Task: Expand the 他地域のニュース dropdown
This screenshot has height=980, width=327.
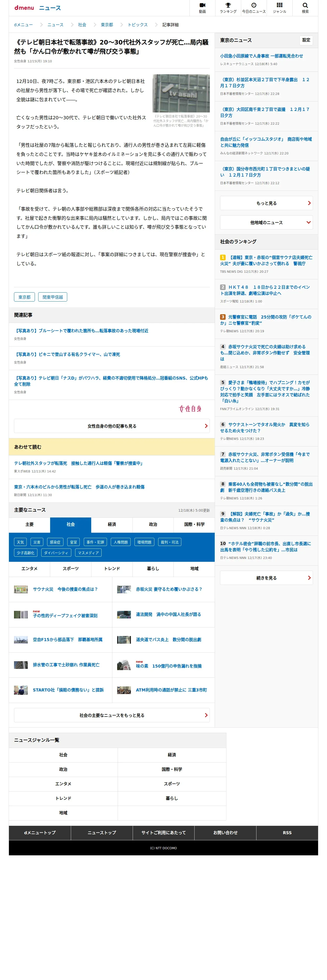Action: point(266,223)
